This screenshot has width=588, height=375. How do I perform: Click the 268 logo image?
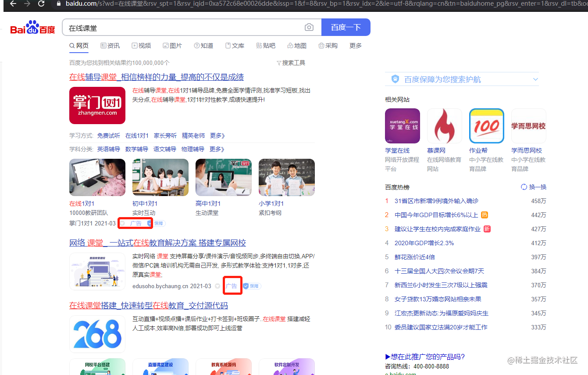[x=97, y=334]
